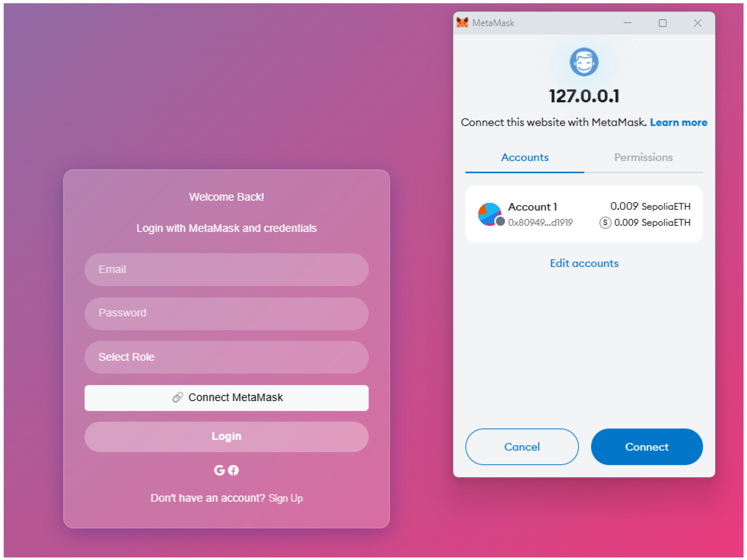Click Edit accounts link
This screenshot has height=560, width=747.
click(584, 263)
